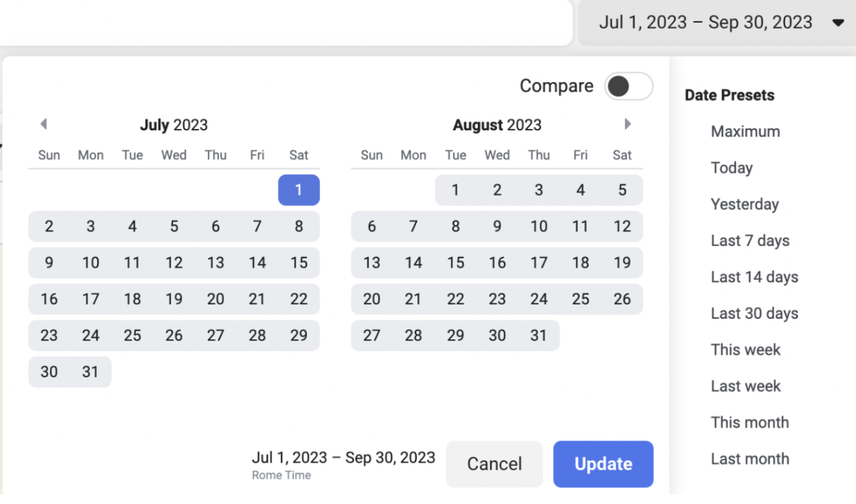Screen dimensions: 856x504
Task: Pick the Last 14 days preset
Action: tap(754, 277)
